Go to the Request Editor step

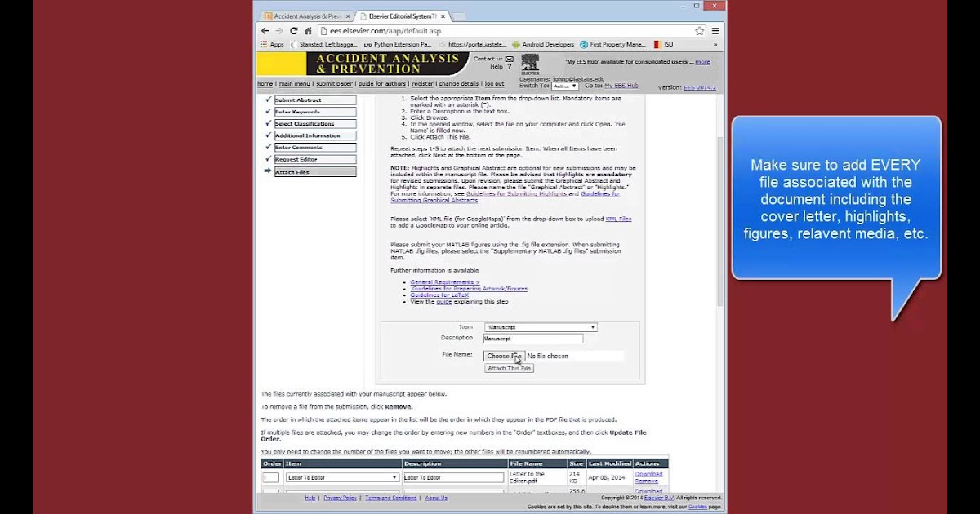(314, 159)
